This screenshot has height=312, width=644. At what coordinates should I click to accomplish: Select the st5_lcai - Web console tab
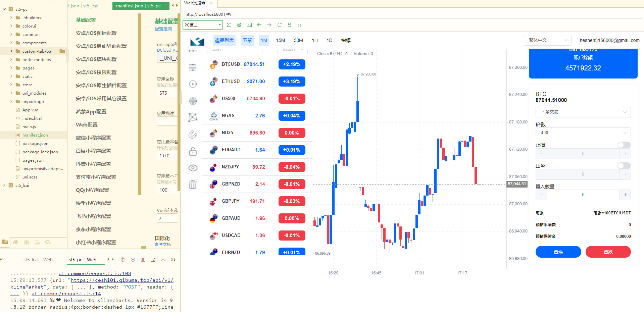[38, 260]
